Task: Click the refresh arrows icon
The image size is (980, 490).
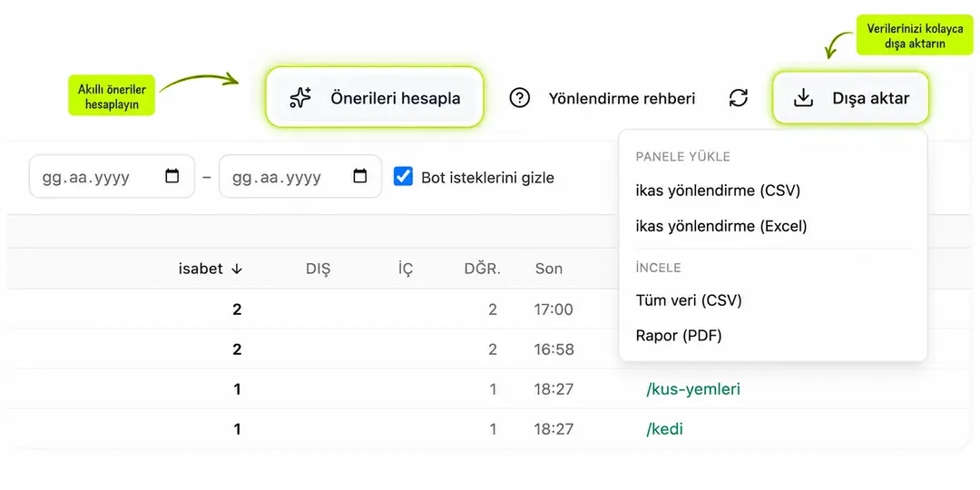Action: click(x=739, y=98)
